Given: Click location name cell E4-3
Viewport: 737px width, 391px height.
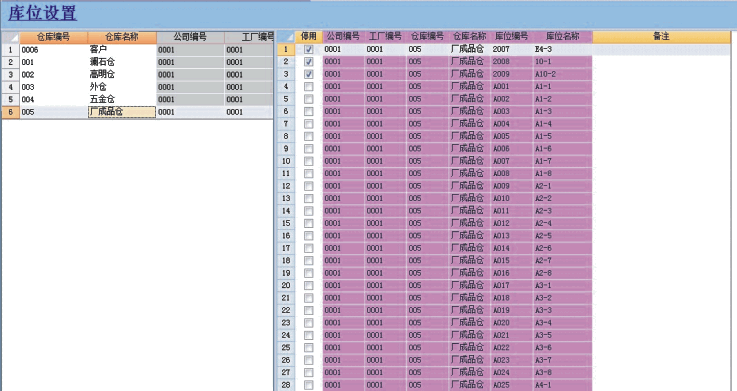Looking at the screenshot, I should [x=563, y=49].
